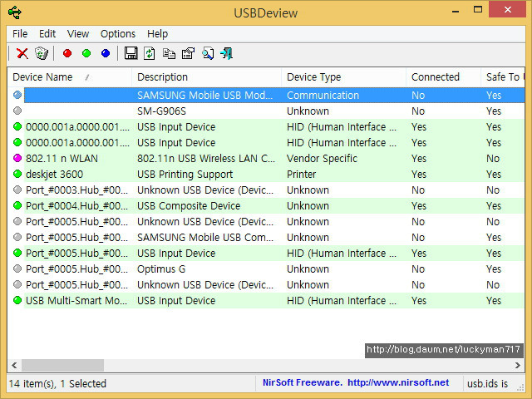Viewport: 532px width, 399px height.
Task: Open Properties toolbar icon
Action: 188,53
